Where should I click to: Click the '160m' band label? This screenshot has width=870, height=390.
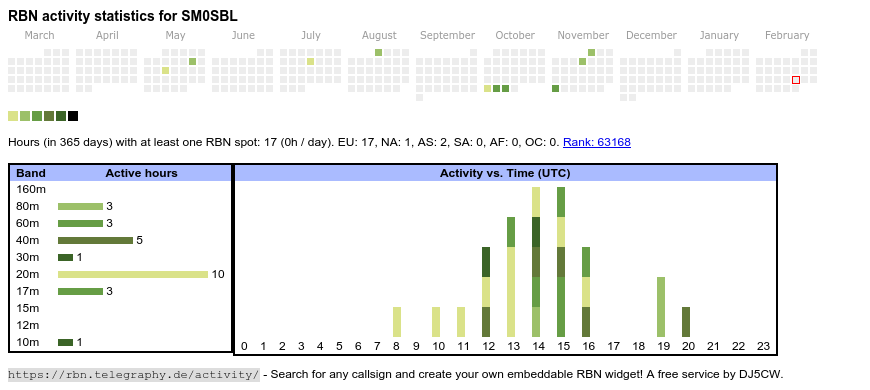[x=31, y=189]
